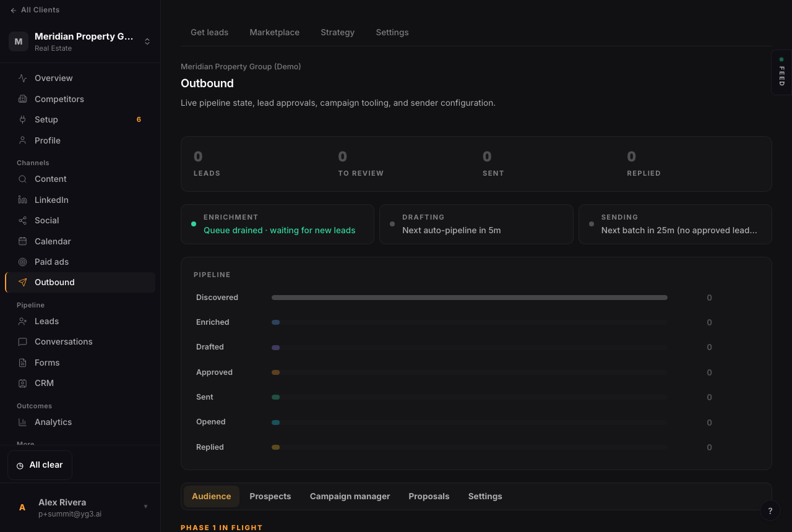Open the Proposals sub-tab
Viewport: 792px width, 532px height.
(x=429, y=496)
